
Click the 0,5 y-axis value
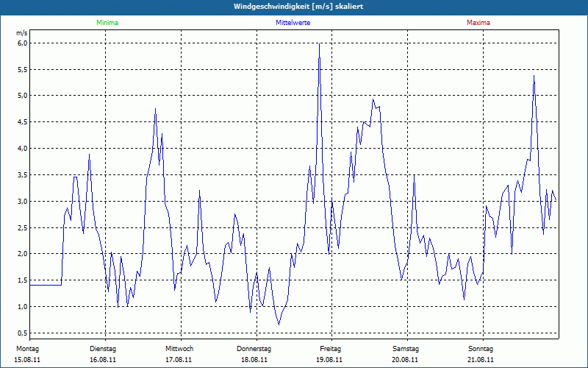23,333
